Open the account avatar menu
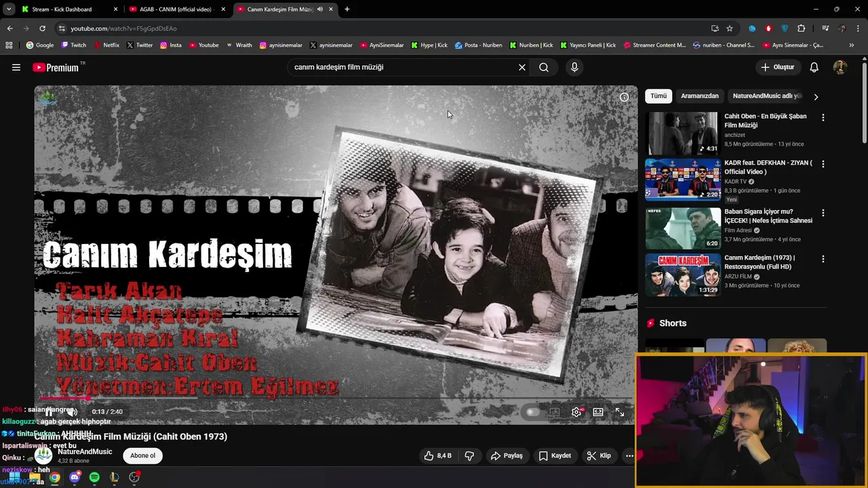This screenshot has height=488, width=868. (x=840, y=67)
